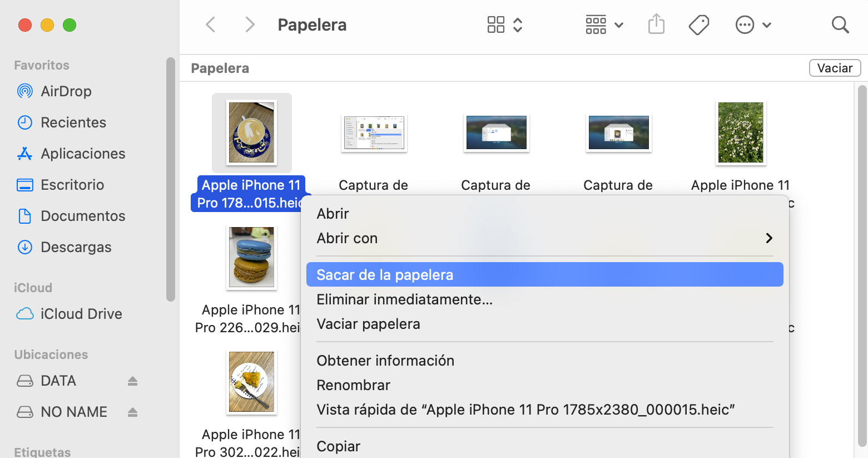Viewport: 868px width, 458px height.
Task: Select the flower field photo thumbnail
Action: tap(741, 132)
